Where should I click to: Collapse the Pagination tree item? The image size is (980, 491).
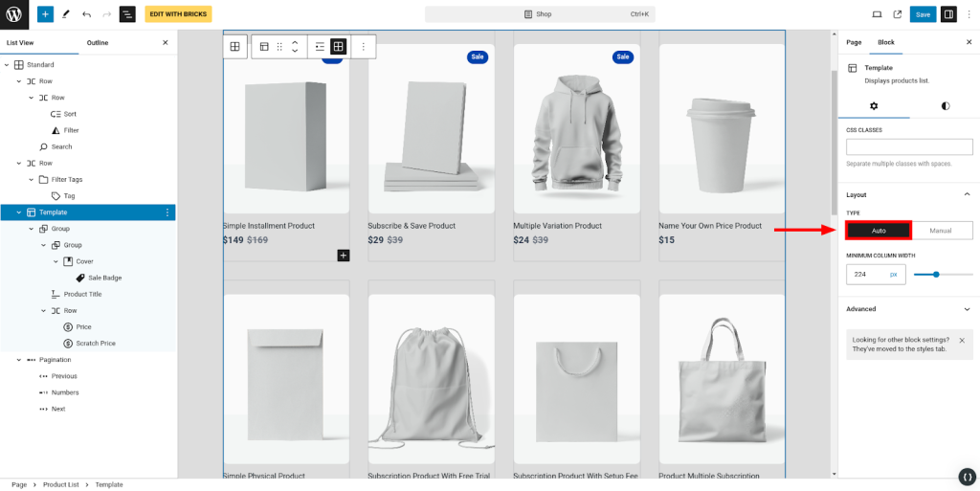[x=18, y=360]
